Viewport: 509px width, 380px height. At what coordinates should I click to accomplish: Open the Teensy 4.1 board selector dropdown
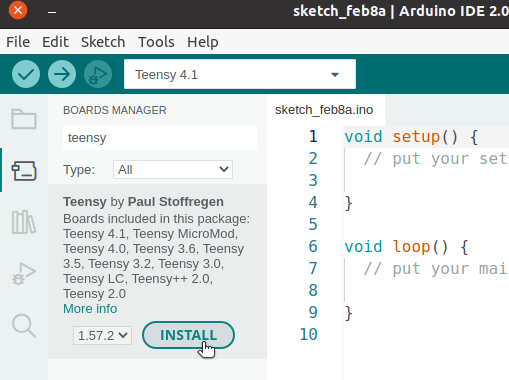[240, 74]
